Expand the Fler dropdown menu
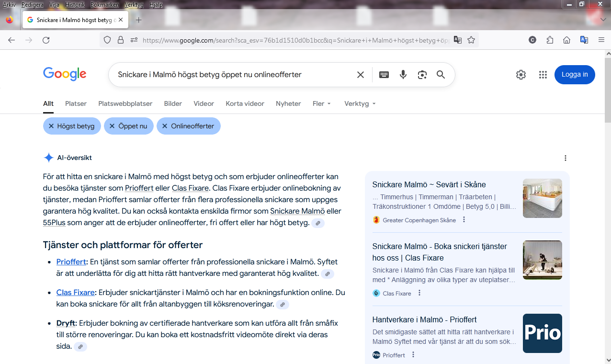This screenshot has height=364, width=611. 321,103
